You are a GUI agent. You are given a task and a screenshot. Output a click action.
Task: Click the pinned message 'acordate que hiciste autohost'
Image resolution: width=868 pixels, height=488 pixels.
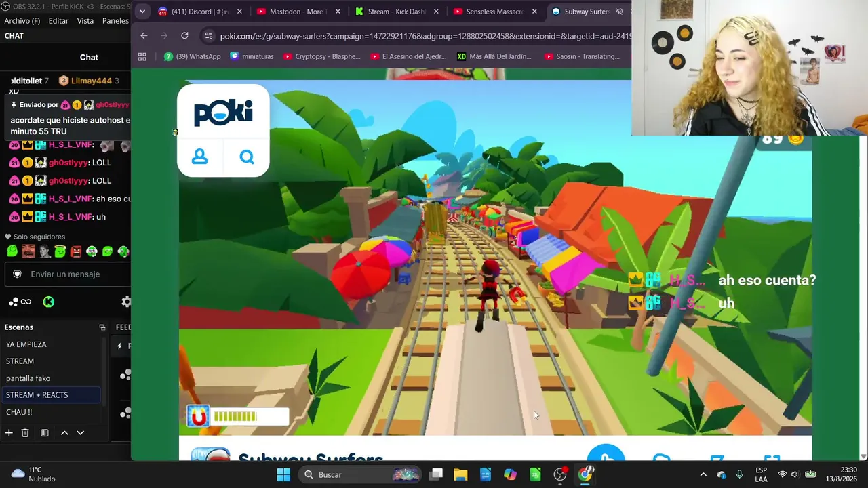point(71,125)
